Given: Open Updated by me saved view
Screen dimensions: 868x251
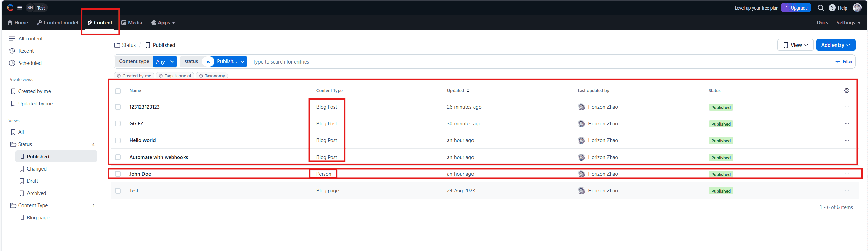Looking at the screenshot, I should (32, 104).
